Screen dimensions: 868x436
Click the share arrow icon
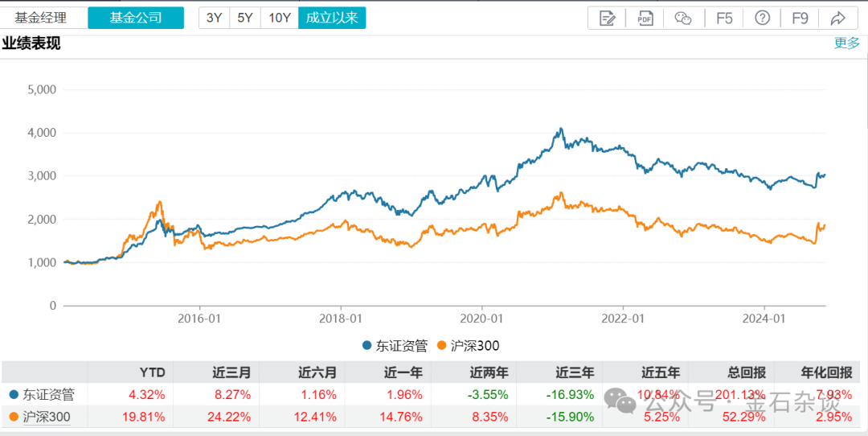tap(837, 18)
